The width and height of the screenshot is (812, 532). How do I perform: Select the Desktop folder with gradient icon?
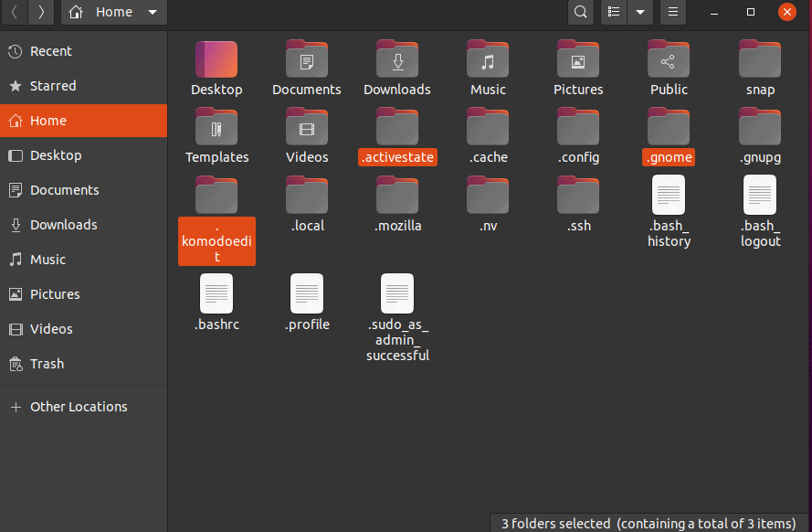click(x=216, y=60)
